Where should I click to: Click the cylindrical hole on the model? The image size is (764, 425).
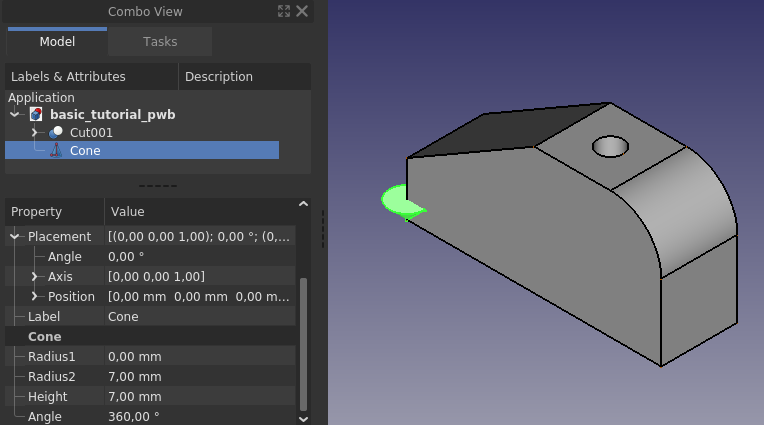click(610, 147)
